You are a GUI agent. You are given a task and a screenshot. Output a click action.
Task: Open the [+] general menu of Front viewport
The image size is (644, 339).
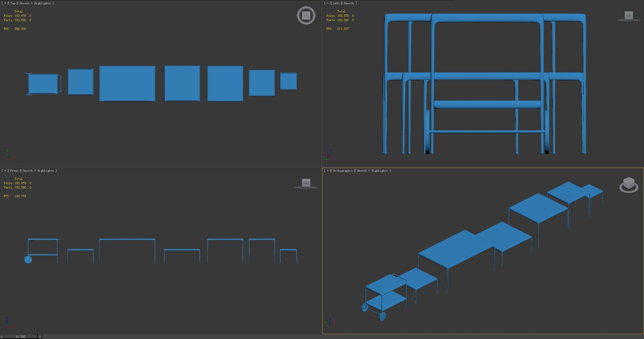pyautogui.click(x=5, y=171)
